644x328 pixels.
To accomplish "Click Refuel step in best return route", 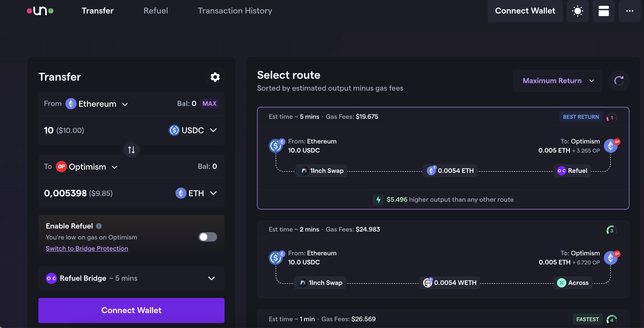I will (x=572, y=171).
